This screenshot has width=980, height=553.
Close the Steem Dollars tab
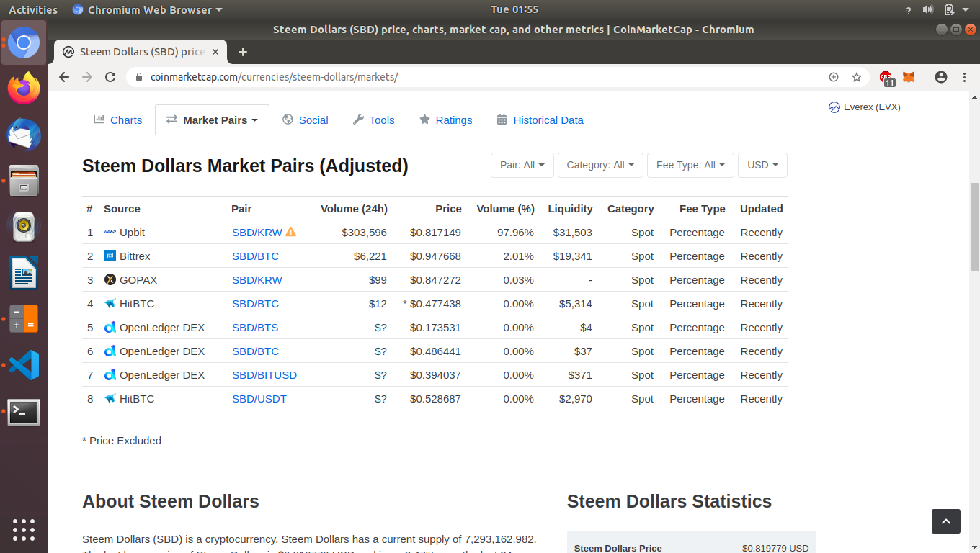(x=215, y=52)
